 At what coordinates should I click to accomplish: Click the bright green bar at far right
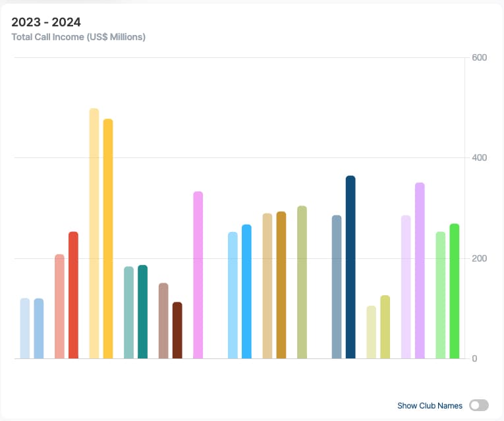[x=455, y=291]
